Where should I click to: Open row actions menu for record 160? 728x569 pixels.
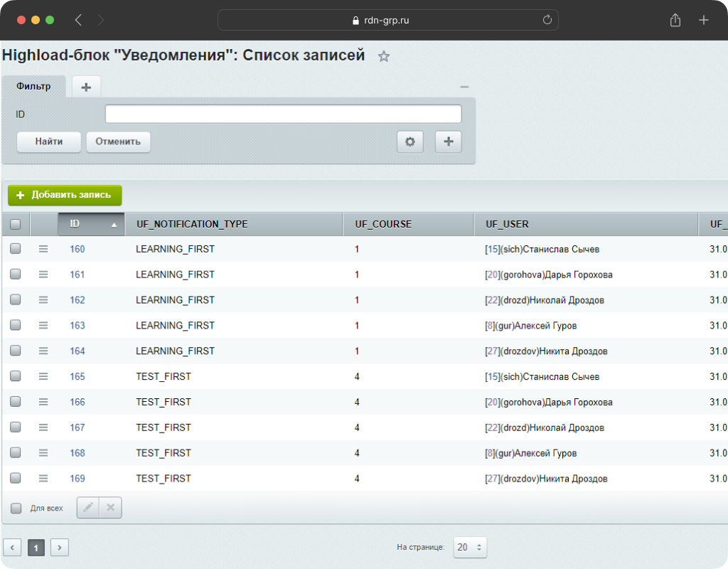[43, 249]
